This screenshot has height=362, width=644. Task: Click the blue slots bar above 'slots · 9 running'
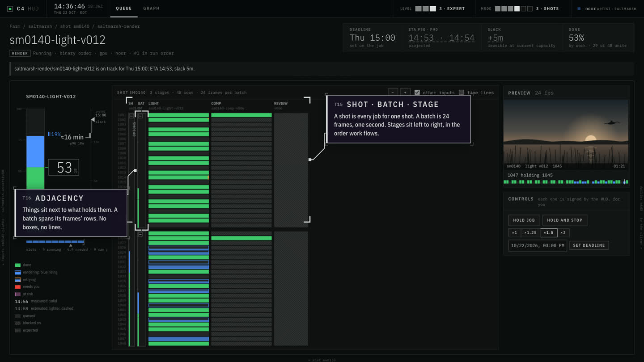tap(55, 242)
